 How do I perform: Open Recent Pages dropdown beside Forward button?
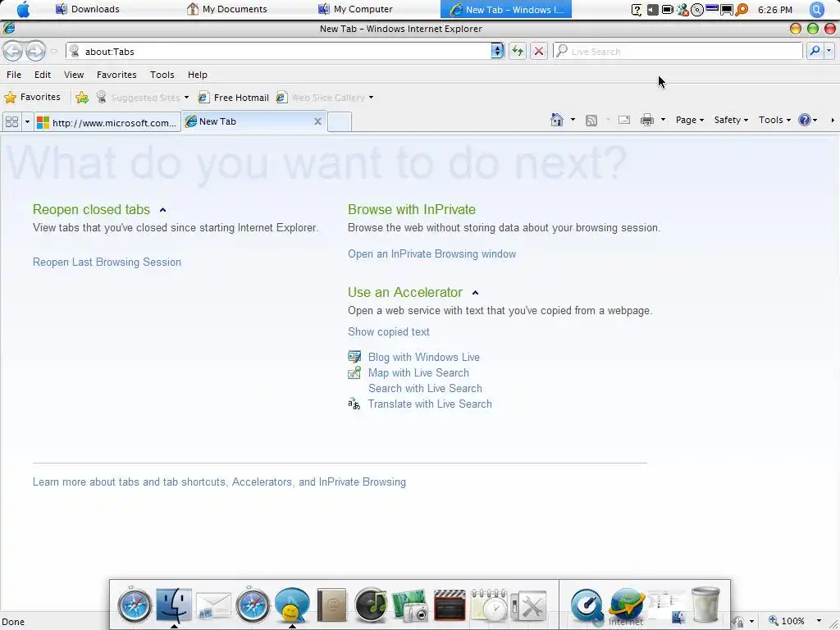point(53,52)
